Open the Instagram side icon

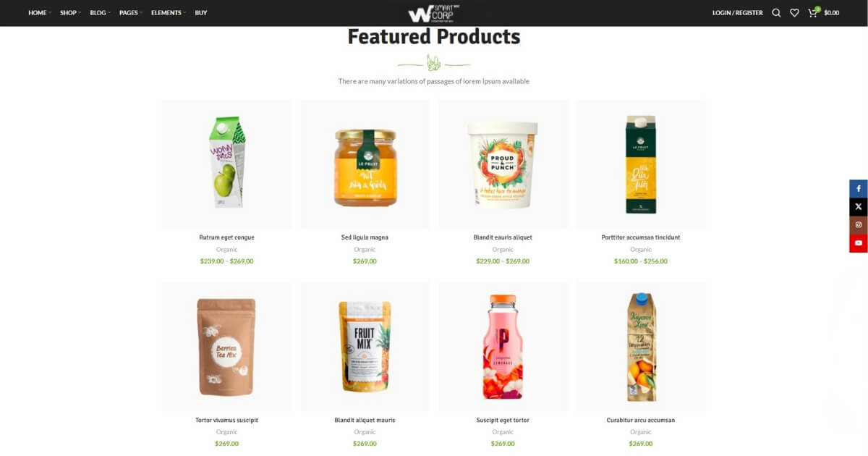click(859, 225)
